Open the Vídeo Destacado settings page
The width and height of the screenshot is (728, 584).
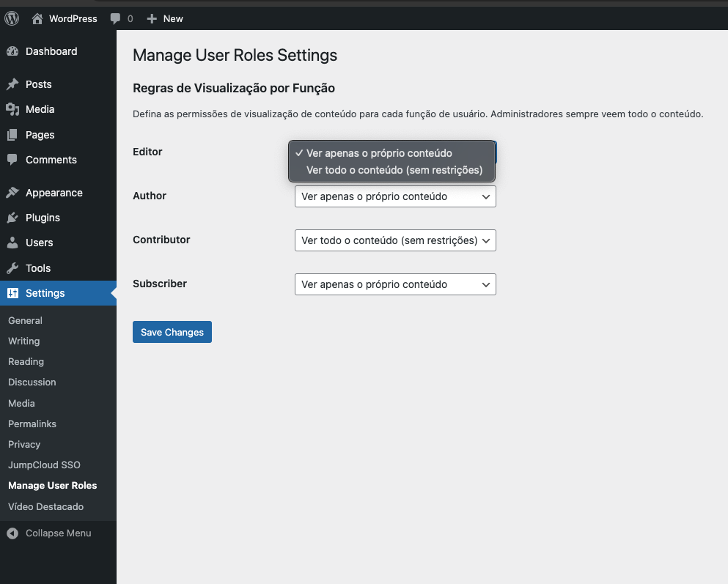click(45, 506)
